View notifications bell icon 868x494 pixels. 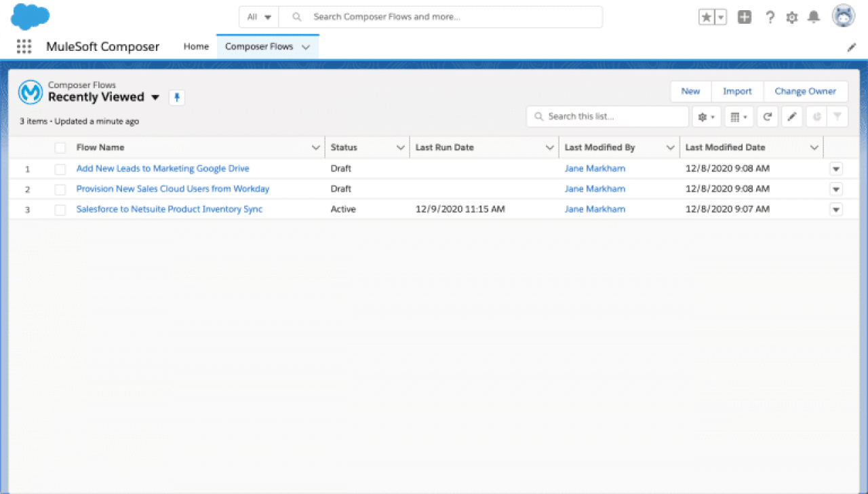click(814, 18)
